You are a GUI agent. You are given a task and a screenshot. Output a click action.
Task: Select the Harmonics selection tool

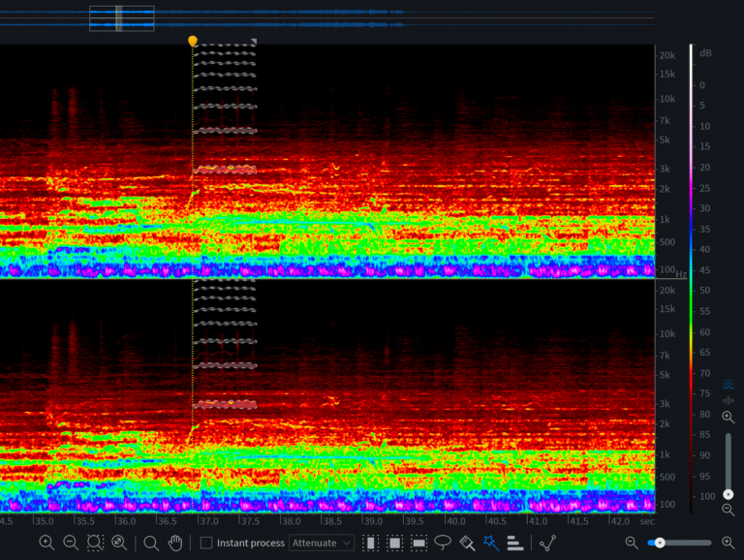tap(514, 544)
